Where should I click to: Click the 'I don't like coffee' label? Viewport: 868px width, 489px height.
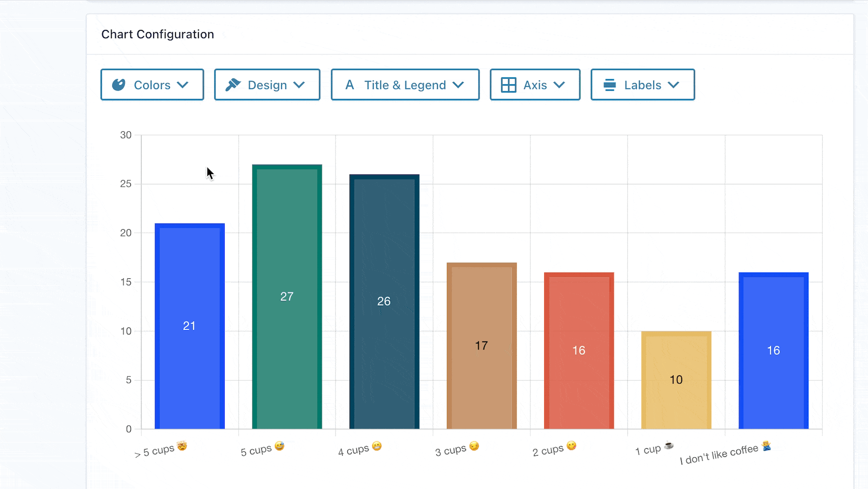coord(726,453)
